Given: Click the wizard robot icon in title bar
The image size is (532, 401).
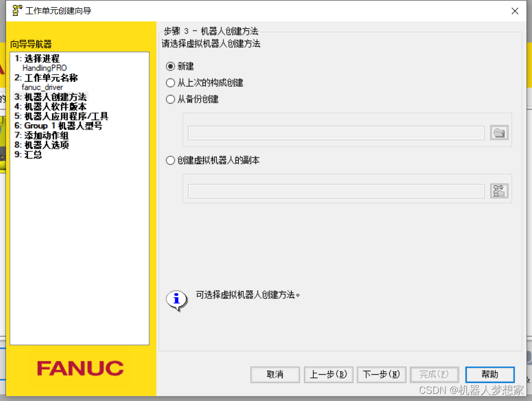Looking at the screenshot, I should click(x=17, y=10).
